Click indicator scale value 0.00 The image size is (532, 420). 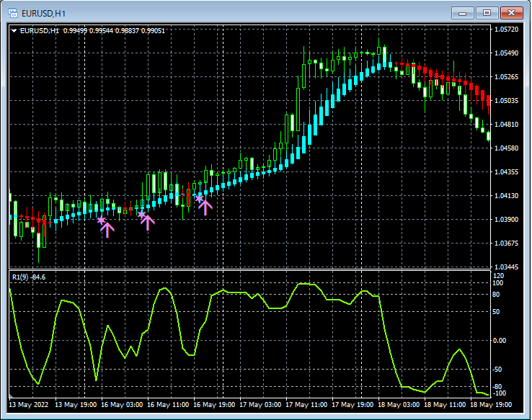pos(499,340)
